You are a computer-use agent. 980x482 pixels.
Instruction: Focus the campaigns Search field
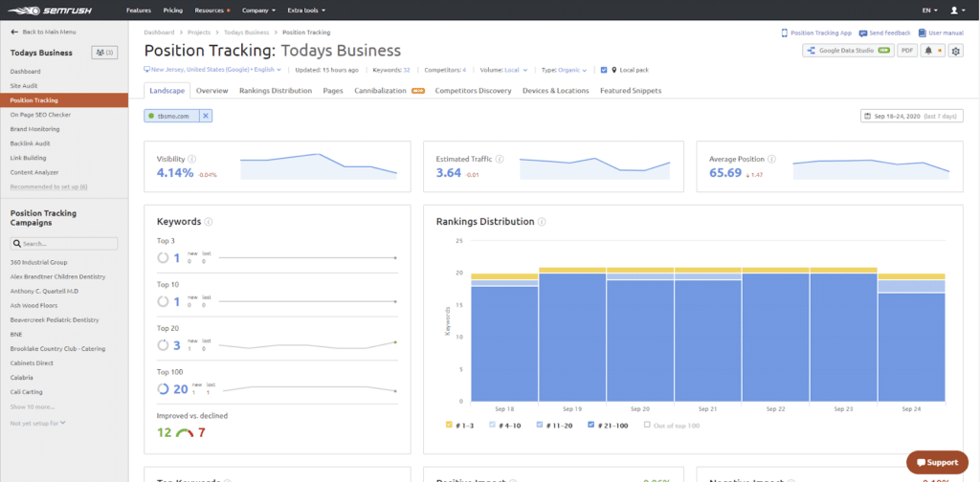tap(64, 244)
